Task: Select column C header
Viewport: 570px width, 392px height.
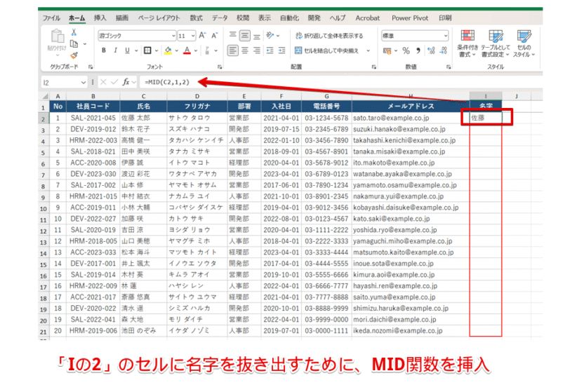Action: (144, 96)
